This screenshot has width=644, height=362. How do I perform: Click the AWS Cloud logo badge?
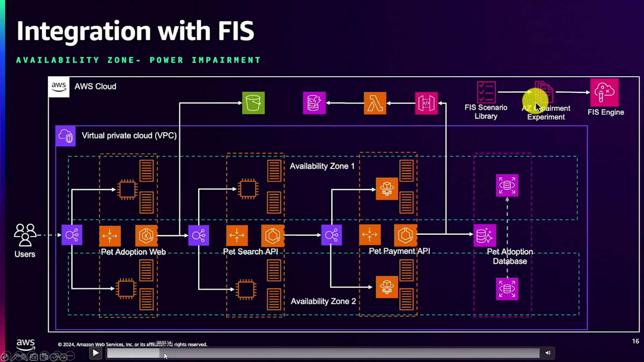coord(58,87)
